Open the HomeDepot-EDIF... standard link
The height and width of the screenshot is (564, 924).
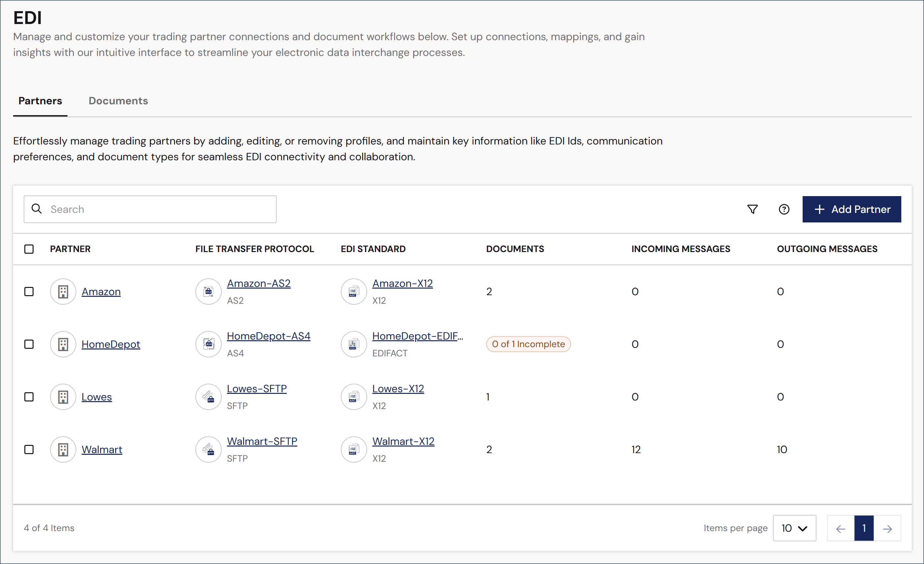pos(418,336)
